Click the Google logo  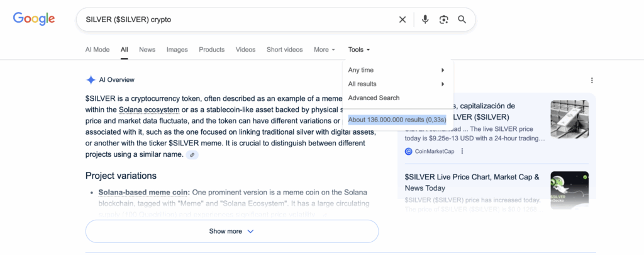pyautogui.click(x=35, y=19)
